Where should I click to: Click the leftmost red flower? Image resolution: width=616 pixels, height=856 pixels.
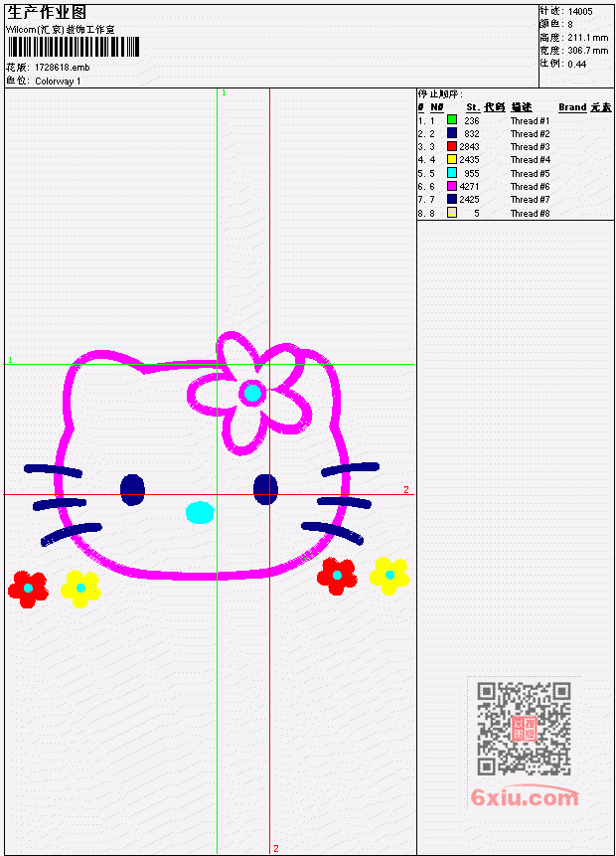coord(28,589)
